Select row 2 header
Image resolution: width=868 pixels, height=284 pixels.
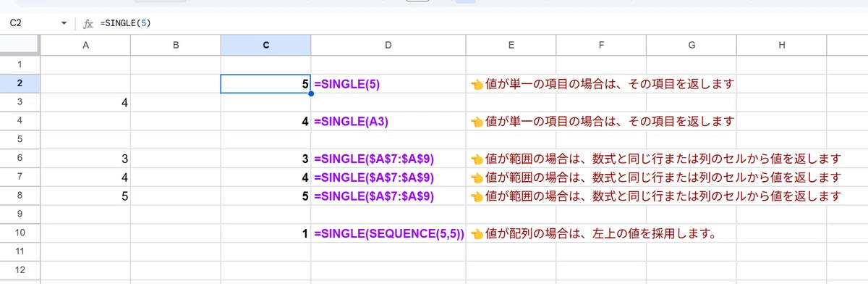20,84
